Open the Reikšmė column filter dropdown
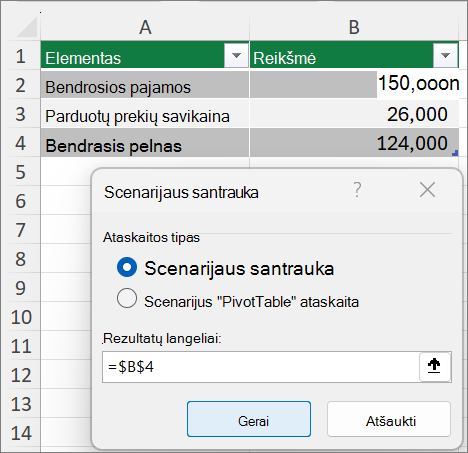This screenshot has height=453, width=468. [445, 55]
